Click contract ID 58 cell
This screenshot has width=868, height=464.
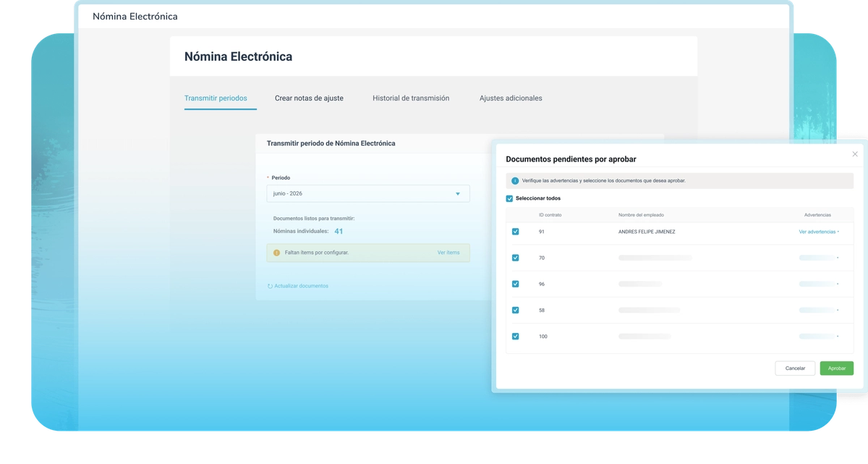pos(542,310)
